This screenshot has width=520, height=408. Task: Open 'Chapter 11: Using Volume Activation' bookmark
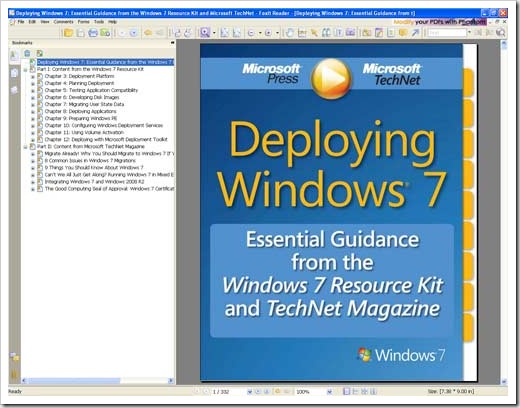[84, 132]
